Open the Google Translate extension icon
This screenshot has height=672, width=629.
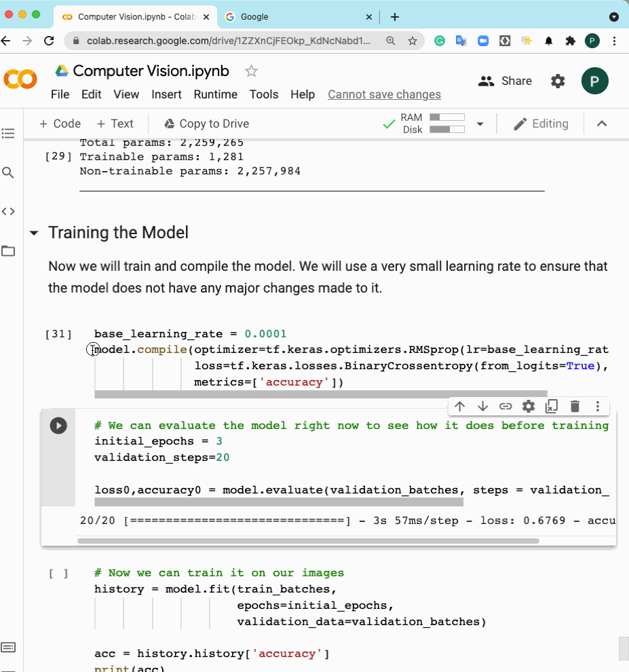[461, 41]
